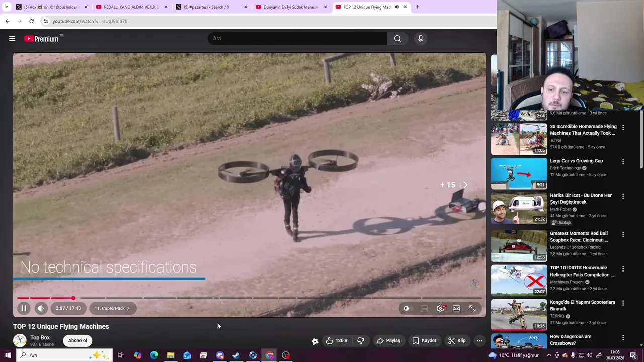Dislike the video with thumbs down
Image resolution: width=644 pixels, height=362 pixels.
click(361, 341)
